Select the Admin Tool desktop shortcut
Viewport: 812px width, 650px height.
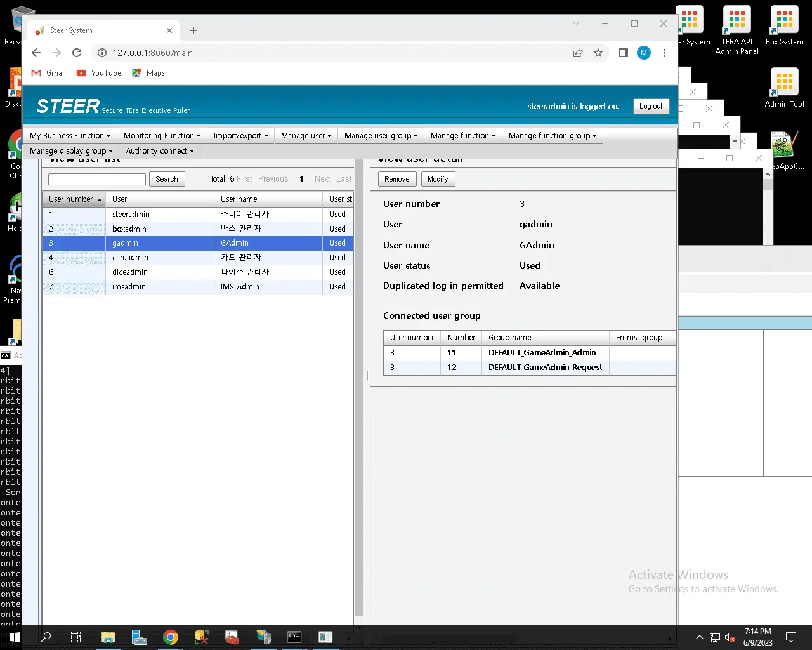click(x=784, y=88)
